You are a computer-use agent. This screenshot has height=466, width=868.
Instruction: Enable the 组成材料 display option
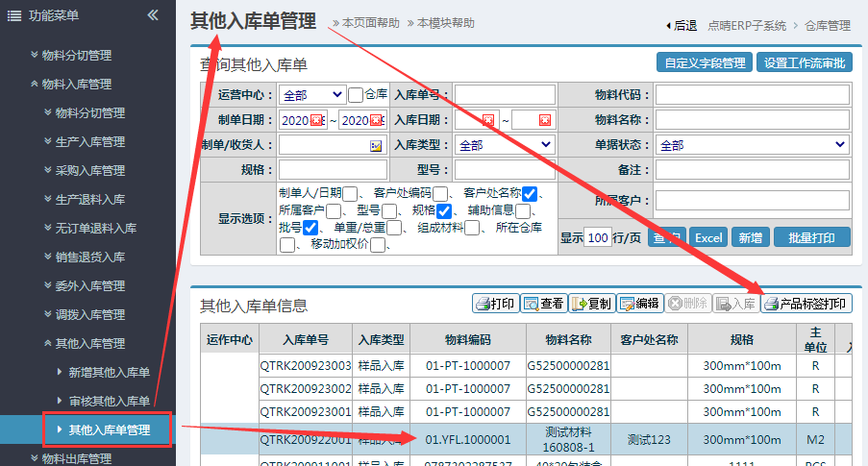coord(472,228)
